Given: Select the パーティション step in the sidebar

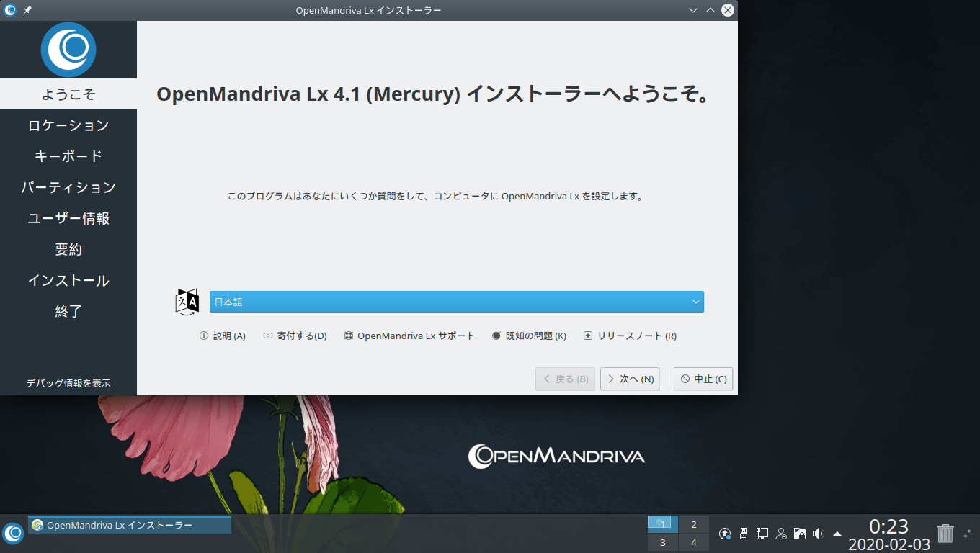Looking at the screenshot, I should click(68, 187).
